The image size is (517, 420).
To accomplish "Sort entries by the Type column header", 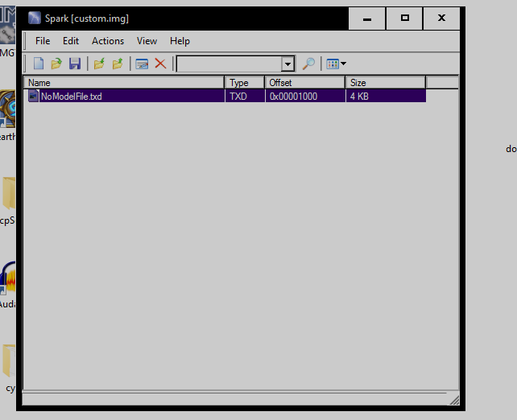I will pyautogui.click(x=245, y=82).
